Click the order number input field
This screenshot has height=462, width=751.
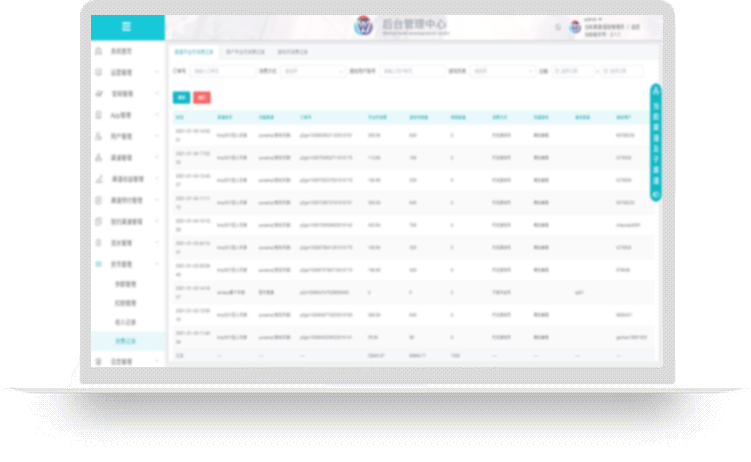coord(222,71)
